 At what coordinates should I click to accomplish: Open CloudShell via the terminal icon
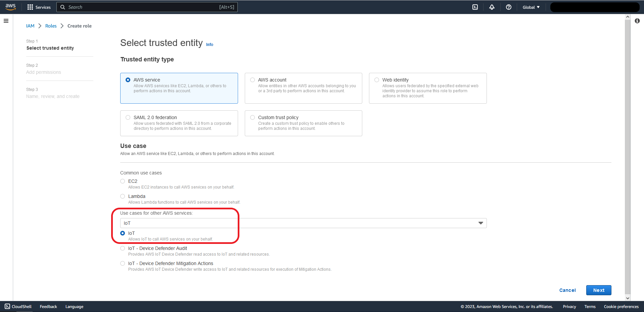point(475,7)
